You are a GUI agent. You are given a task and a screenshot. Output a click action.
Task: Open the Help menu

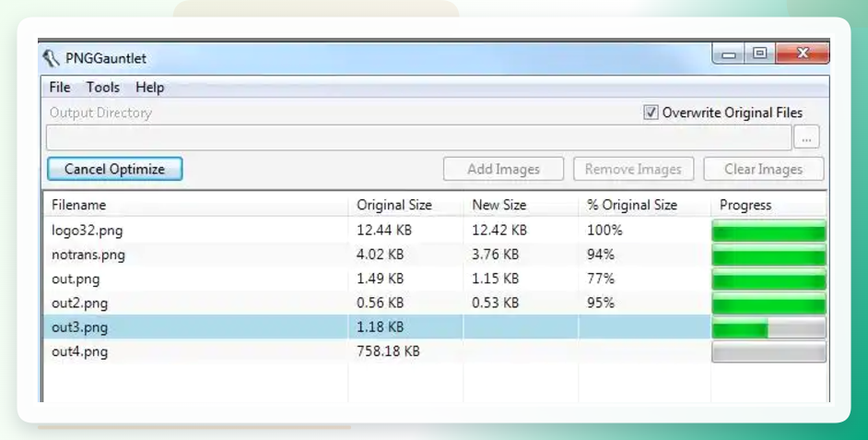coord(149,88)
